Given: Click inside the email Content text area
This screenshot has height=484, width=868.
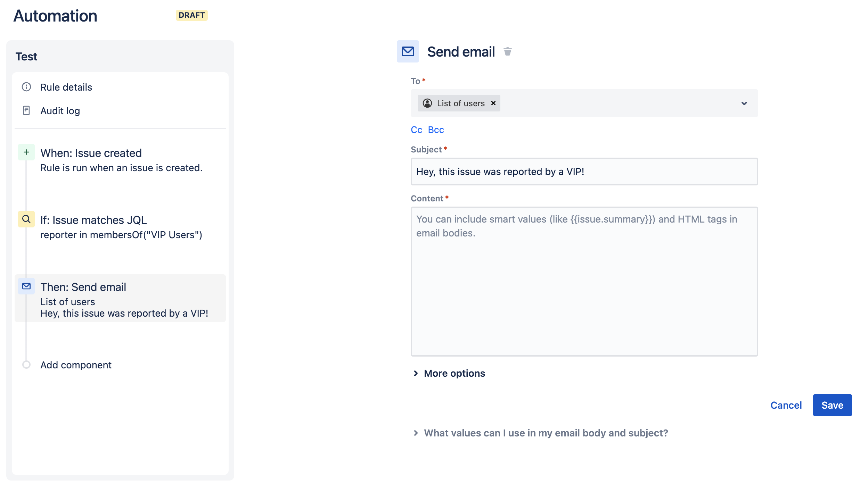Looking at the screenshot, I should (x=584, y=281).
